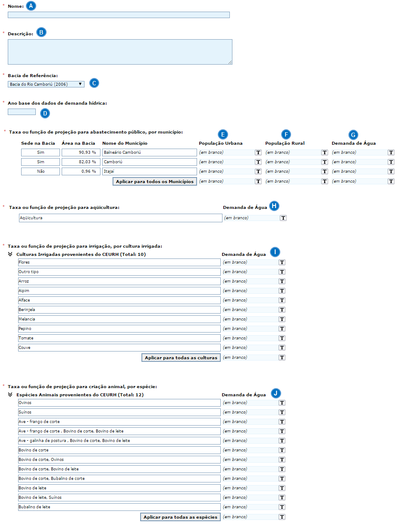The image size is (398, 532).
Task: Click the T icon in the Aqüicultura row
Action: 283,218
